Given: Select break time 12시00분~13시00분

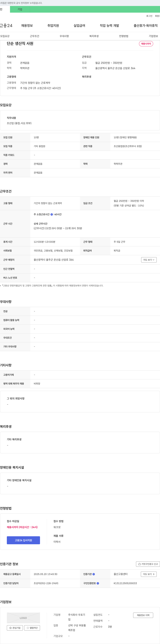Looking at the screenshot, I should (x=44, y=242).
